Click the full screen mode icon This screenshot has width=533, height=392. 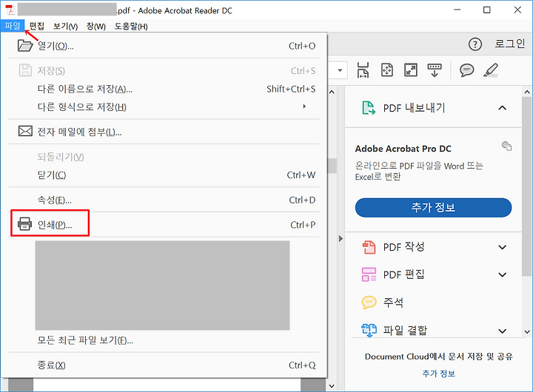[x=411, y=70]
